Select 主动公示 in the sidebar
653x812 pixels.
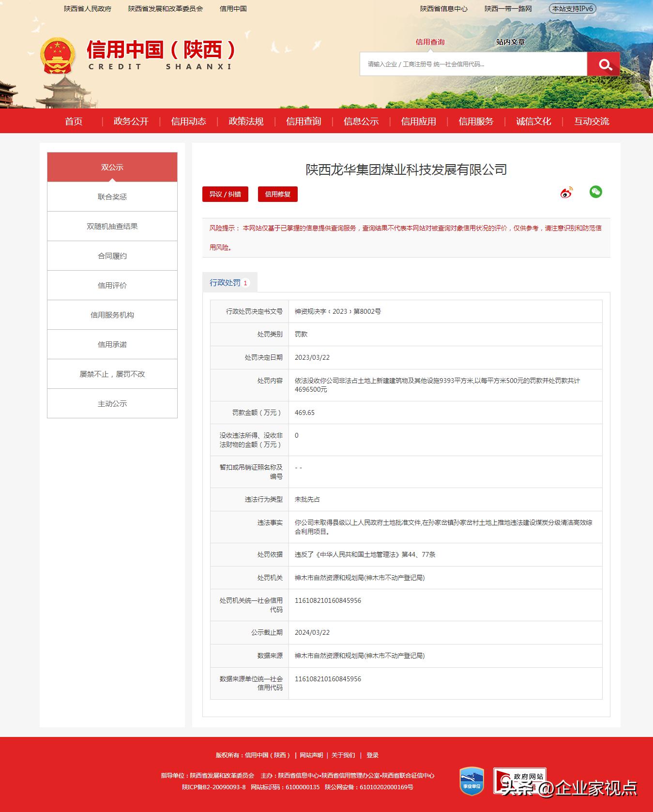[112, 403]
